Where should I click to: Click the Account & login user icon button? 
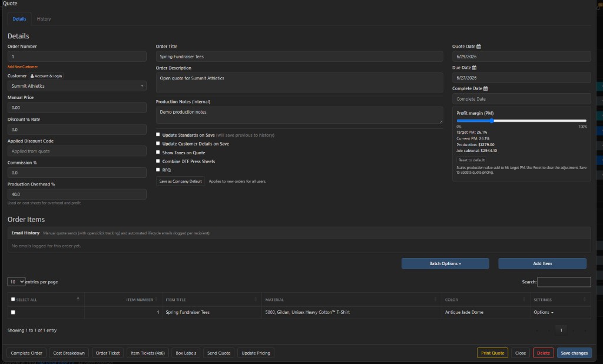pos(46,76)
